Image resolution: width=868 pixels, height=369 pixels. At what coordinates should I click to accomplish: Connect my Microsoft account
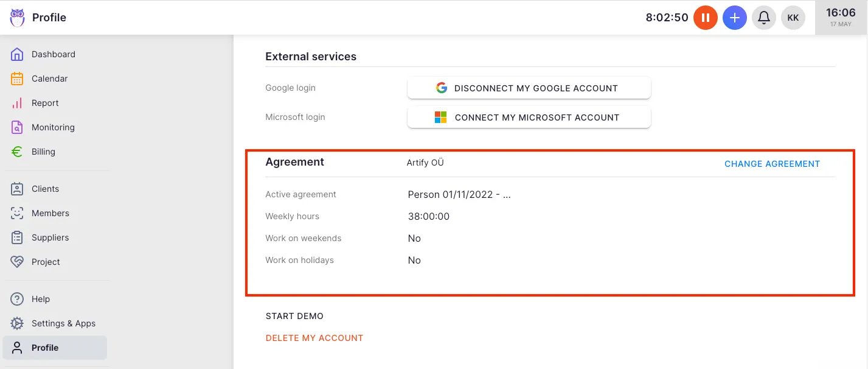pos(529,117)
